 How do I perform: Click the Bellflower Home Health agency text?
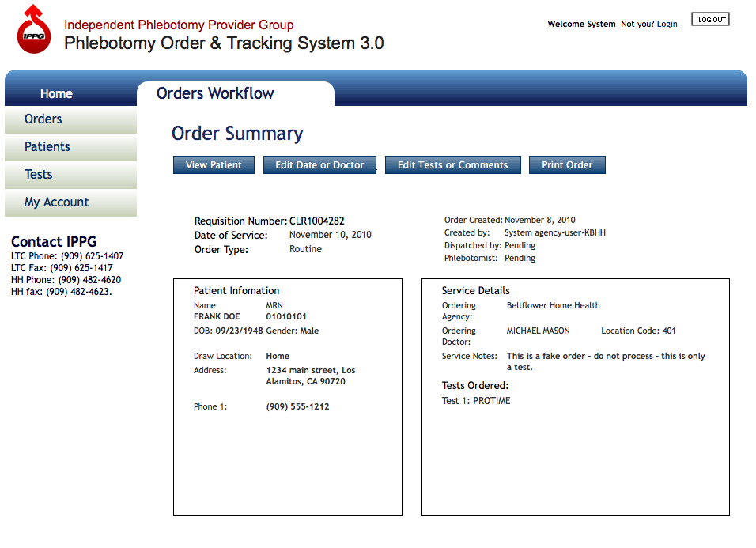553,305
